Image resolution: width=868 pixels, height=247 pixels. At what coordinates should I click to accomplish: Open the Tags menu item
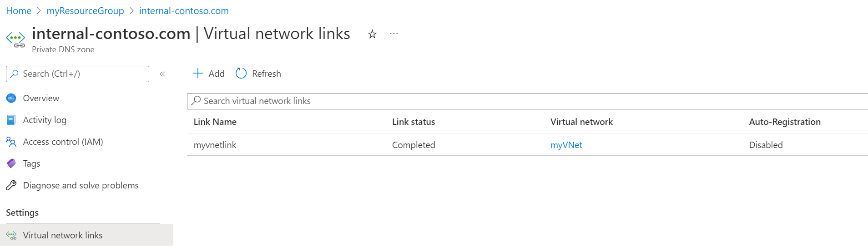[x=31, y=163]
